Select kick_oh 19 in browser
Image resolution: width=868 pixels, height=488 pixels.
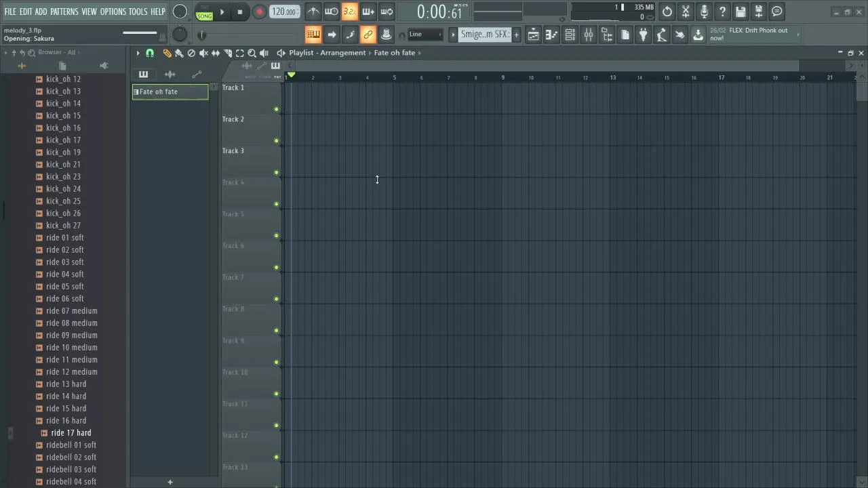coord(63,152)
